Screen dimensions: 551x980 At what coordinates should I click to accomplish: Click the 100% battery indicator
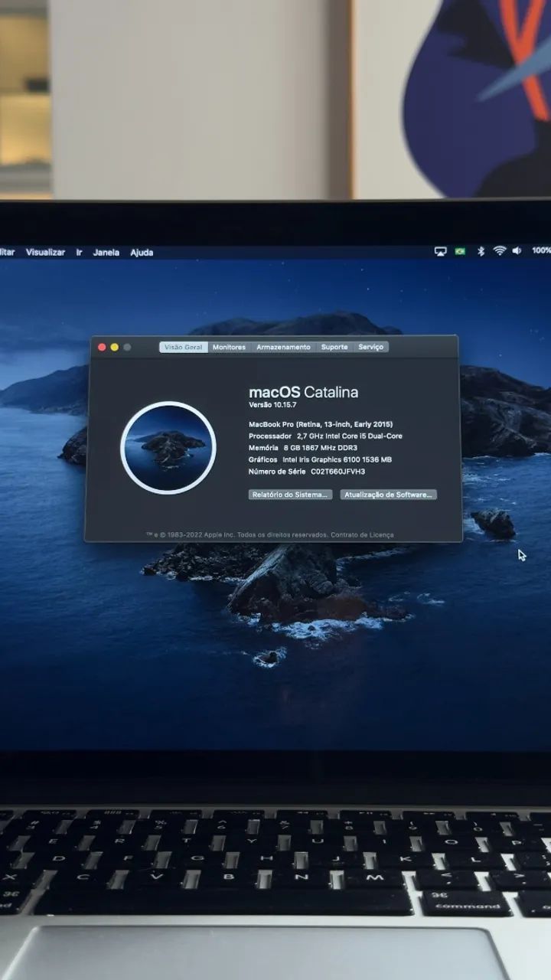(x=541, y=250)
